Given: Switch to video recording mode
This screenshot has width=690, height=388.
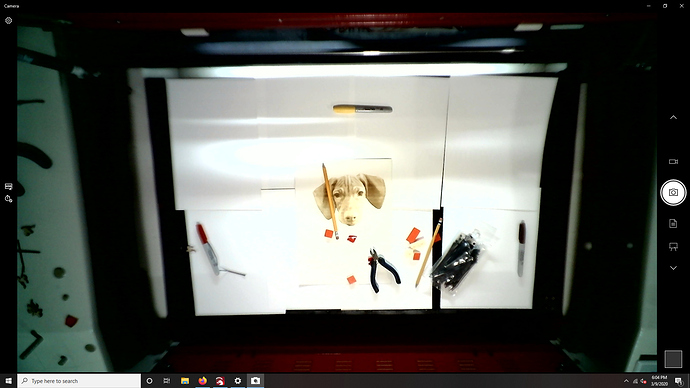Looking at the screenshot, I should [x=673, y=161].
